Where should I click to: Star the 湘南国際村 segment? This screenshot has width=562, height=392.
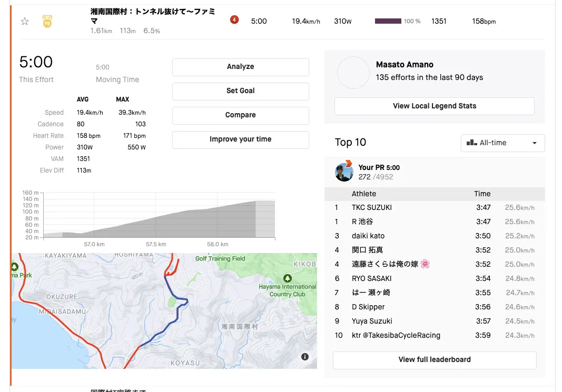pyautogui.click(x=24, y=22)
